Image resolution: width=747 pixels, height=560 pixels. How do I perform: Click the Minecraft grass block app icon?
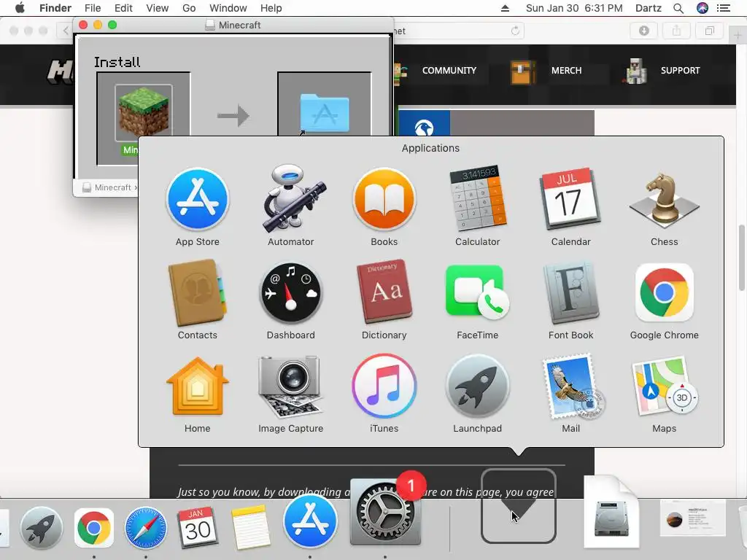[144, 113]
